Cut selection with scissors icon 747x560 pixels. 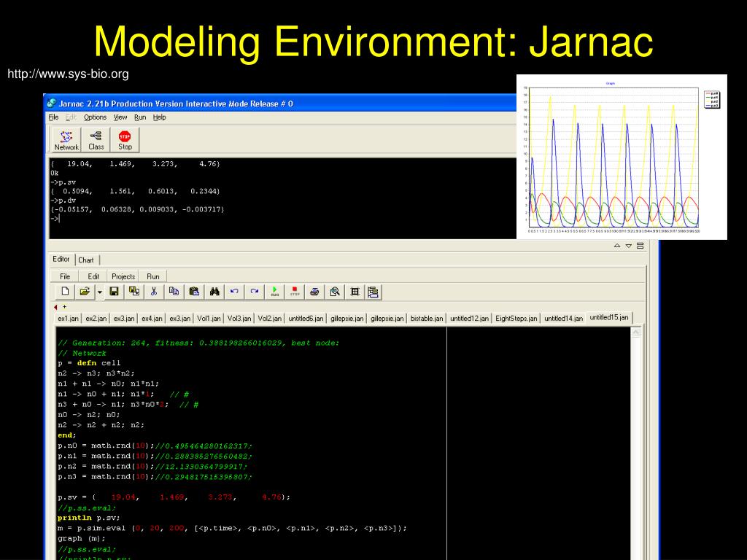pyautogui.click(x=154, y=292)
